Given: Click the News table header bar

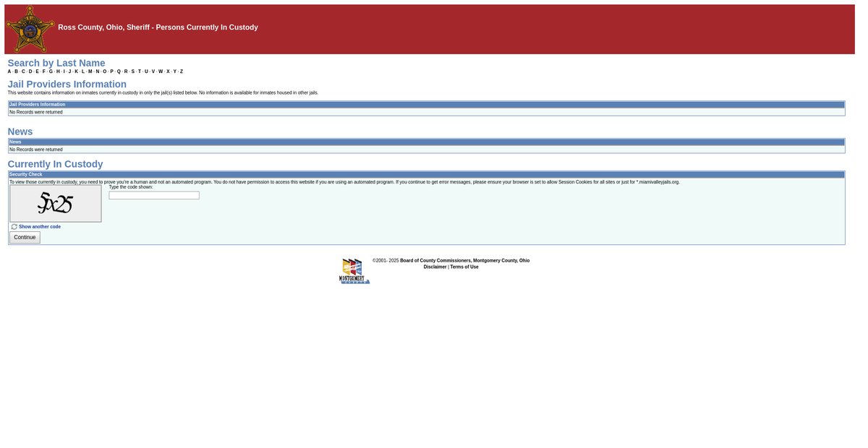Looking at the screenshot, I should [x=427, y=142].
